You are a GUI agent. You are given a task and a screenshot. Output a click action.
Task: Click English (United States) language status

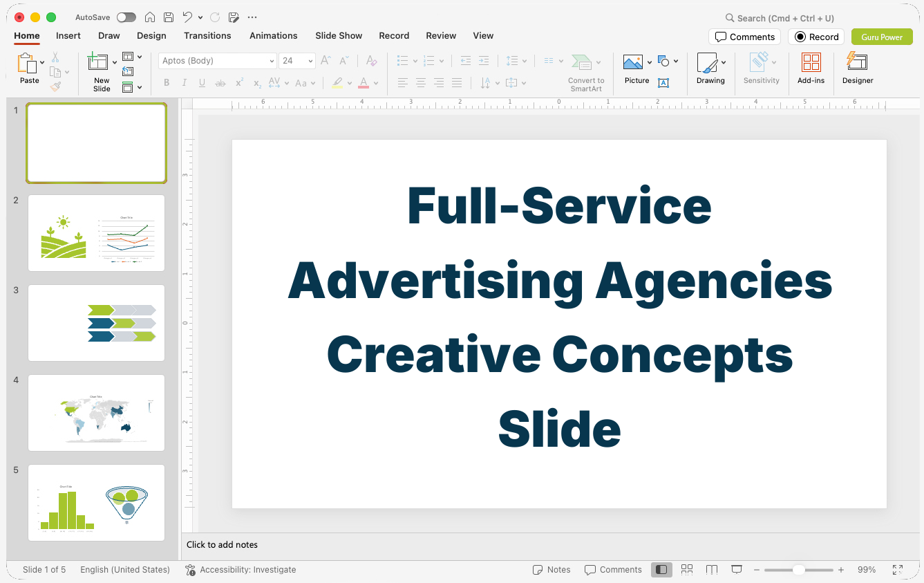[x=125, y=570]
